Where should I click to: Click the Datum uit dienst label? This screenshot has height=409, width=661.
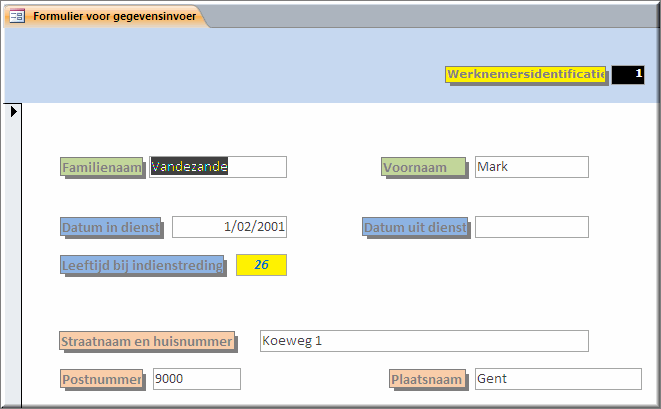click(415, 227)
